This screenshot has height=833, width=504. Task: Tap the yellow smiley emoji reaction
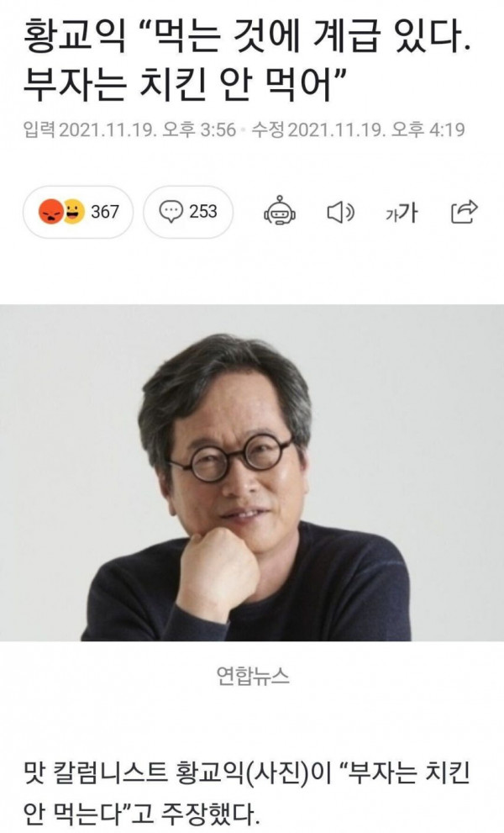pyautogui.click(x=74, y=212)
